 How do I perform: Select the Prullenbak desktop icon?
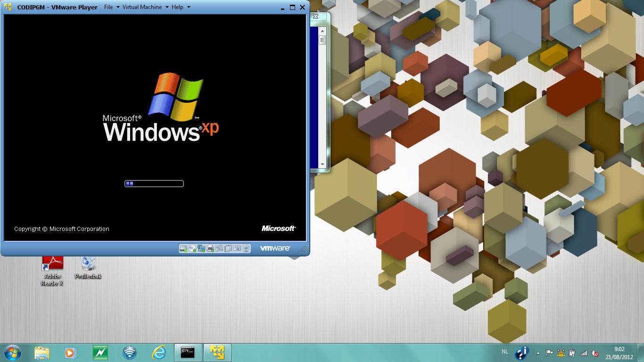(88, 268)
